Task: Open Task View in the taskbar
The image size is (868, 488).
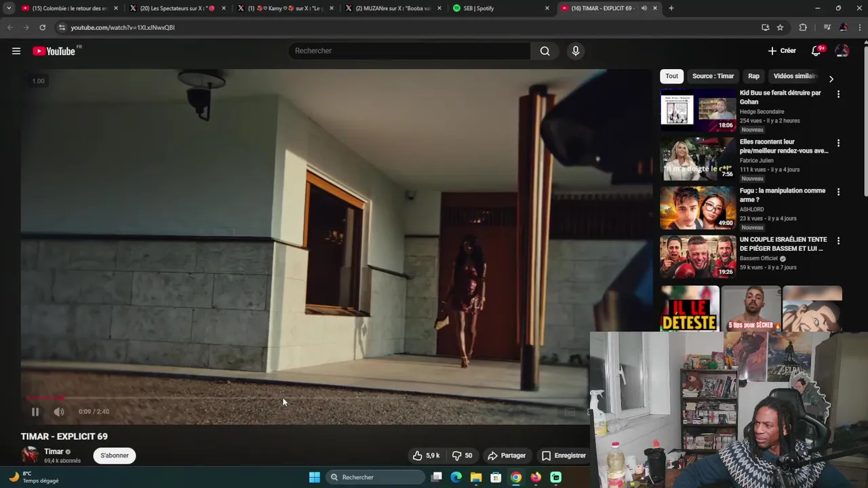Action: (x=437, y=477)
